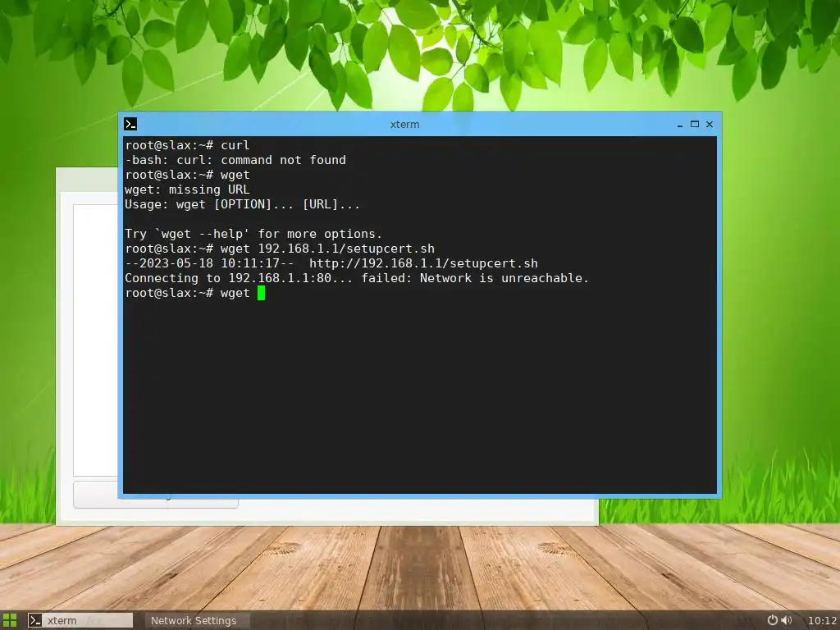
Task: Close the xterm window
Action: (710, 124)
